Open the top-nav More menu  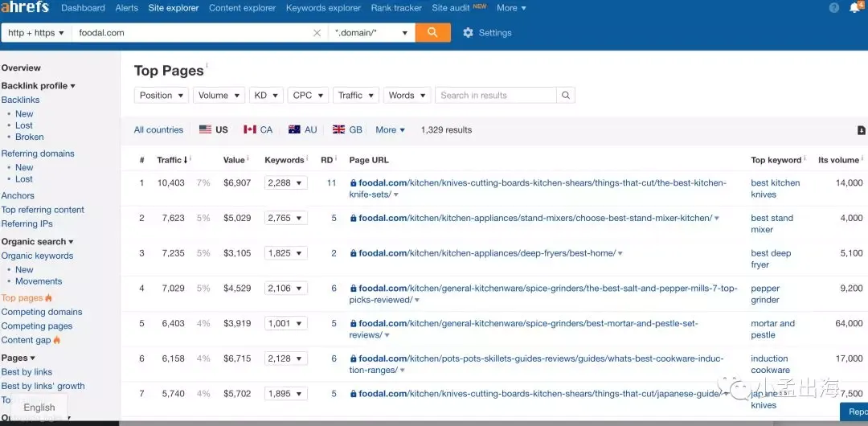pos(511,8)
